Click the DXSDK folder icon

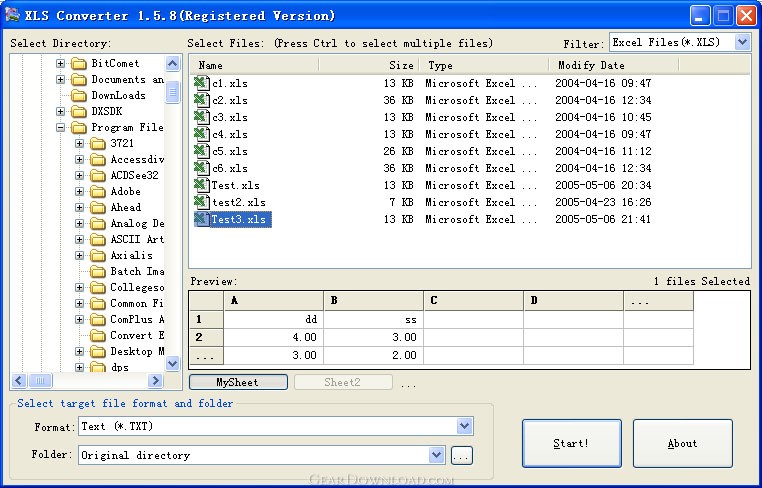click(x=78, y=111)
